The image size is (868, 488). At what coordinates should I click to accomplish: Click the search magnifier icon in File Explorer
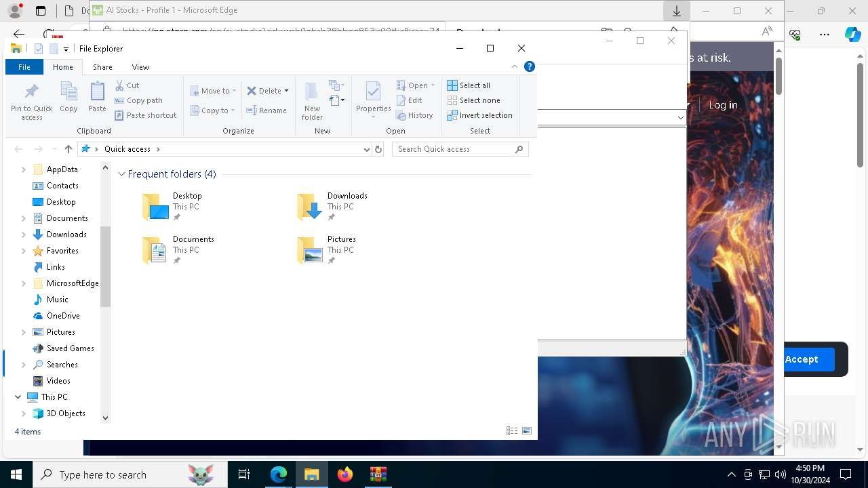[x=519, y=149]
